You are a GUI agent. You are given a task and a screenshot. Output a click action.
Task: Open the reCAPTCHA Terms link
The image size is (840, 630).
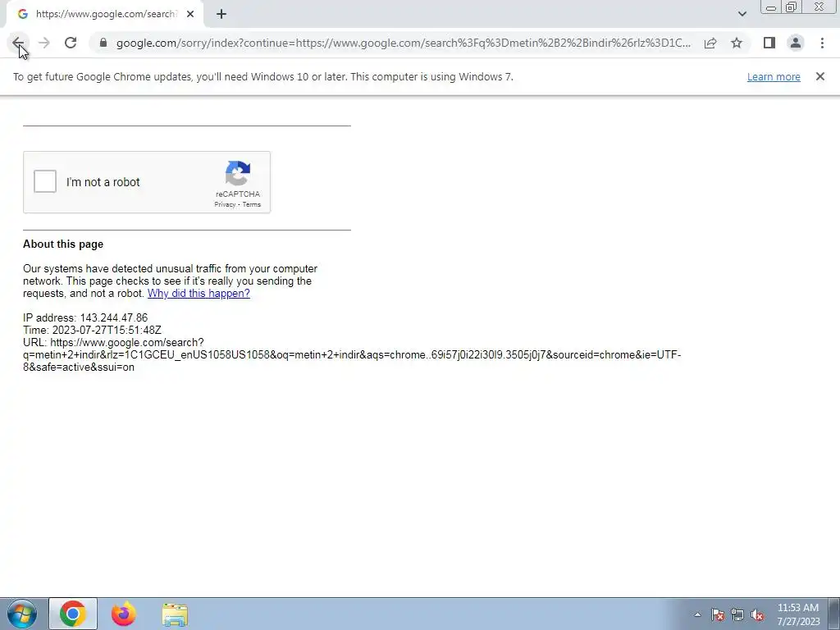coord(251,204)
